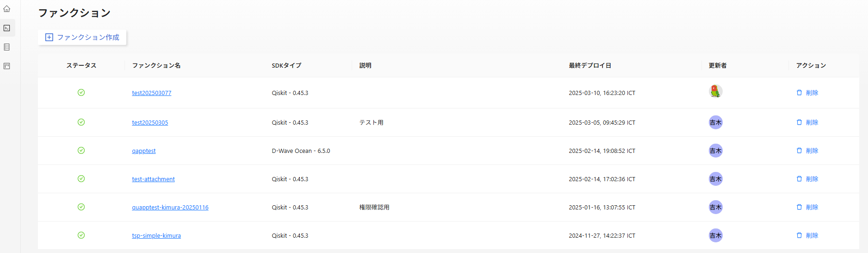
Task: Delete the tsp-simple-kimura function
Action: coord(807,235)
